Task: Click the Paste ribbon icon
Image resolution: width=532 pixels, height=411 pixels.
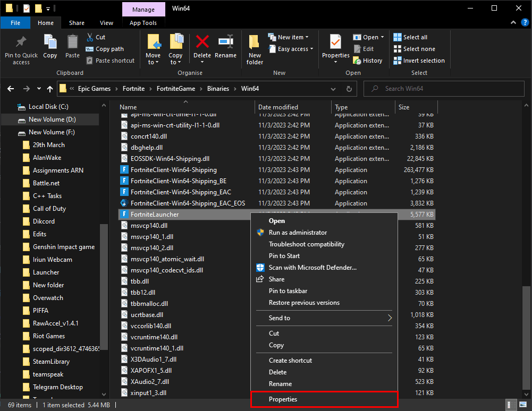Action: (x=72, y=42)
